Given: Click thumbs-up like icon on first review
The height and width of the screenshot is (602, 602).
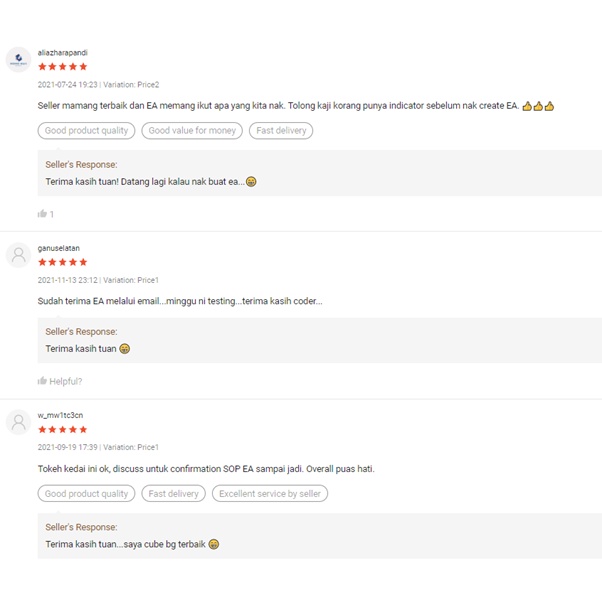Looking at the screenshot, I should [x=42, y=214].
